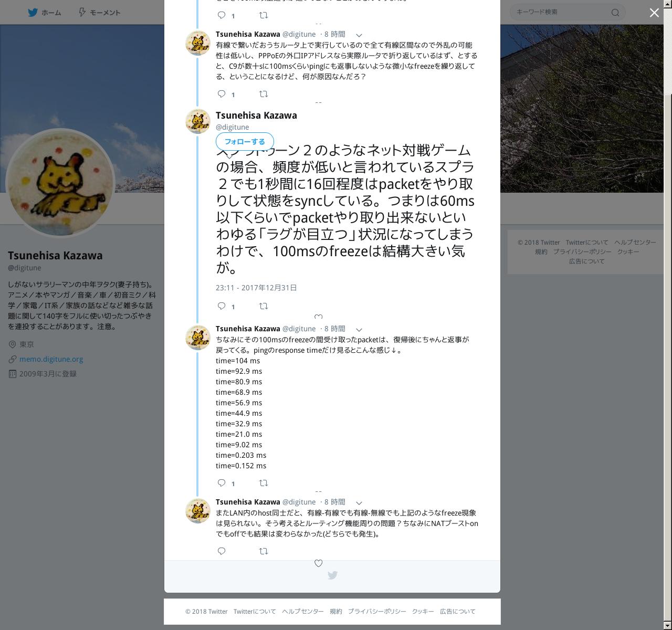Like the main tweet via heart icon

(x=318, y=317)
